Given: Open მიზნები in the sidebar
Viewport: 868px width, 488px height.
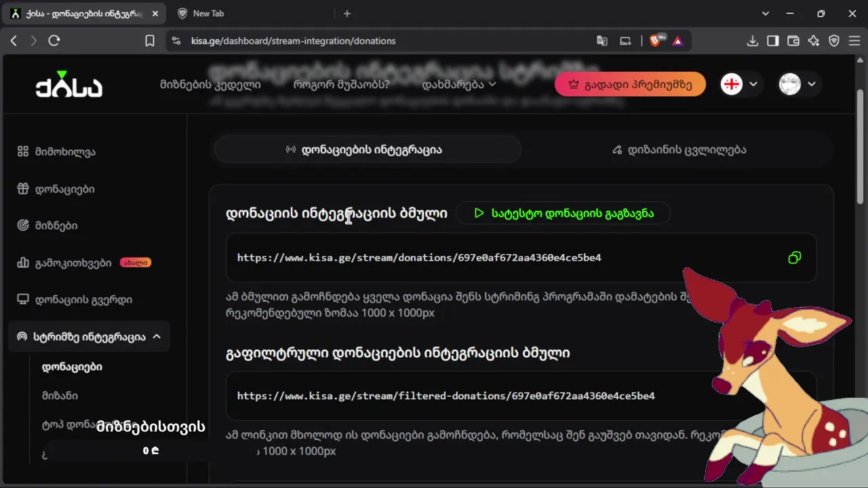Looking at the screenshot, I should [56, 226].
